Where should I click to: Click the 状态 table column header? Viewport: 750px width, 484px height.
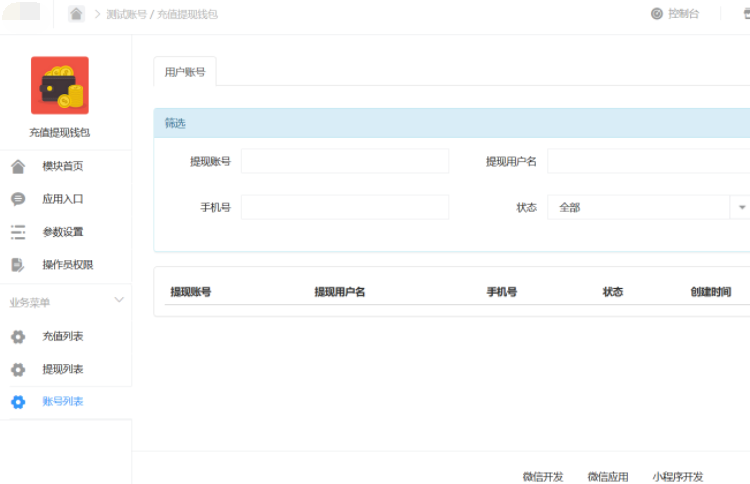pos(613,292)
